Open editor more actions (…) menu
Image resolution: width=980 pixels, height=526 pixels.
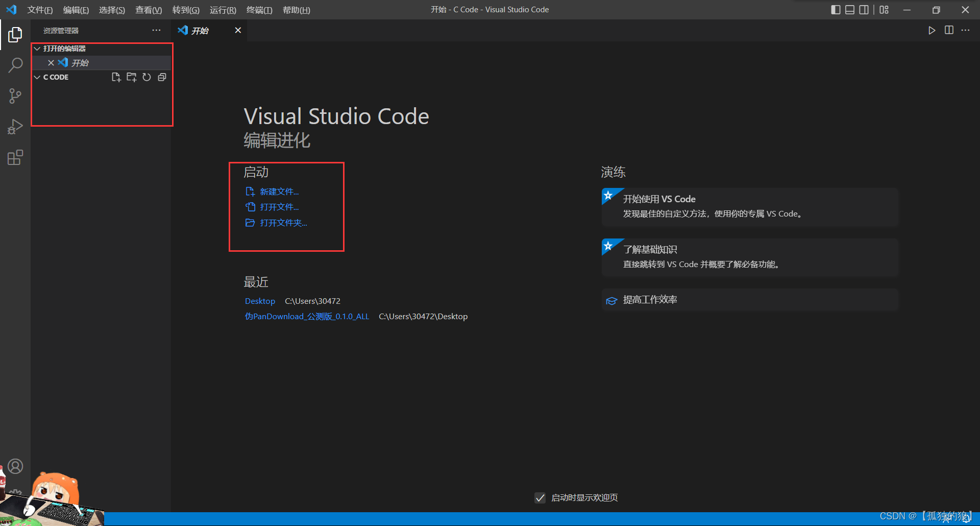tap(965, 30)
